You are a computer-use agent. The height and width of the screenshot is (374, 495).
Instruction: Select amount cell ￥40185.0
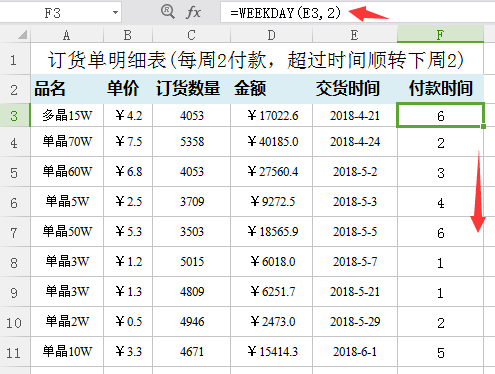point(271,142)
